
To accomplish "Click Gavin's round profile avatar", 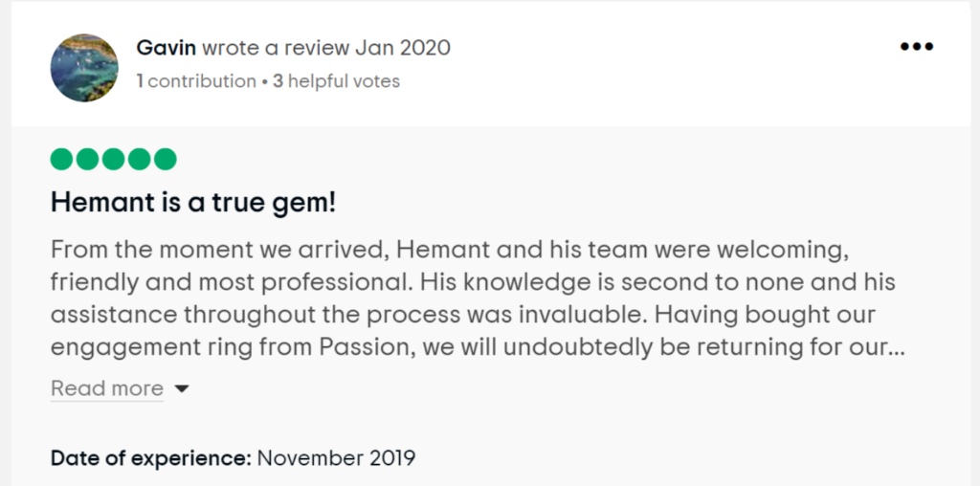I will pos(84,68).
